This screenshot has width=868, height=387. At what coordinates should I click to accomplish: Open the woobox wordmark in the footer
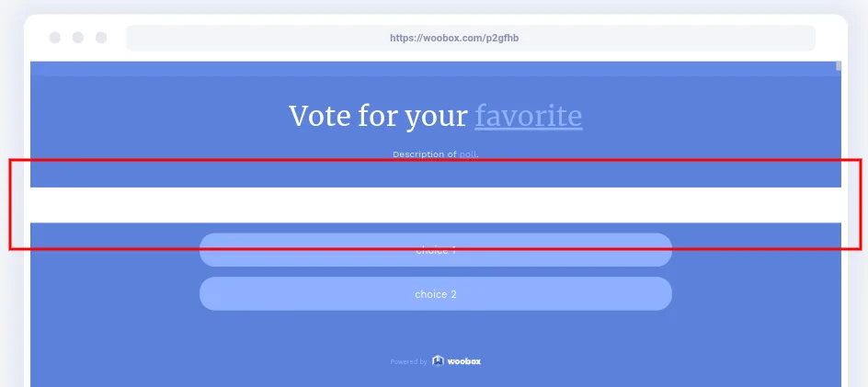click(464, 361)
